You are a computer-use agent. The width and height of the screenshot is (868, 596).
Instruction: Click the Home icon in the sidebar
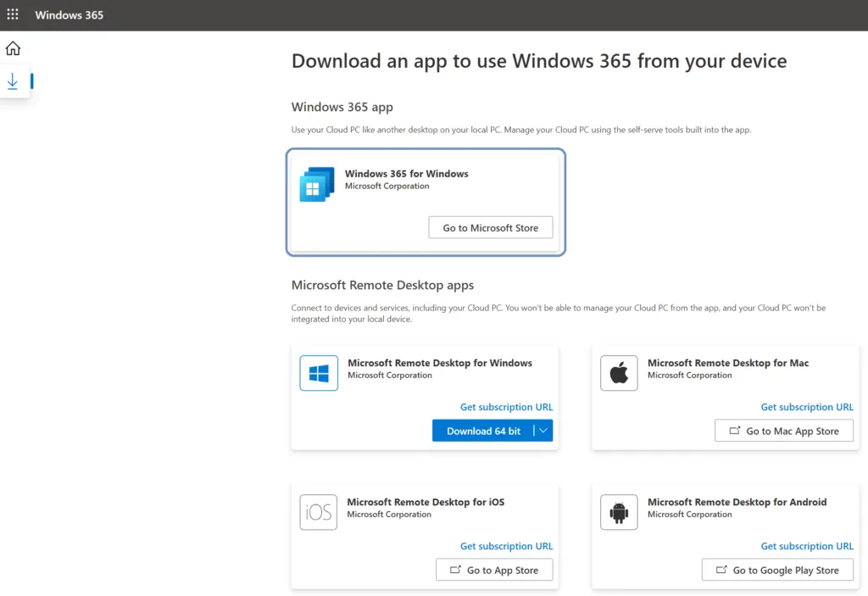[13, 48]
